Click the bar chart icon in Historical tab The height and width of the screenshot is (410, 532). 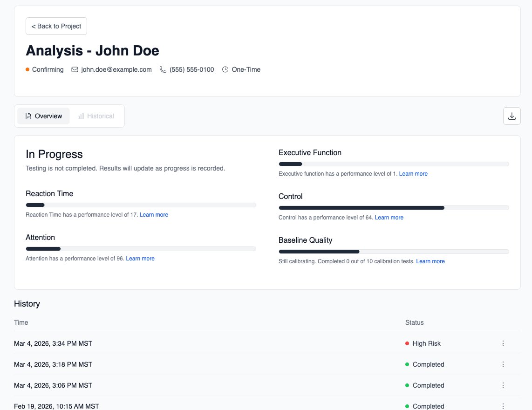[81, 116]
